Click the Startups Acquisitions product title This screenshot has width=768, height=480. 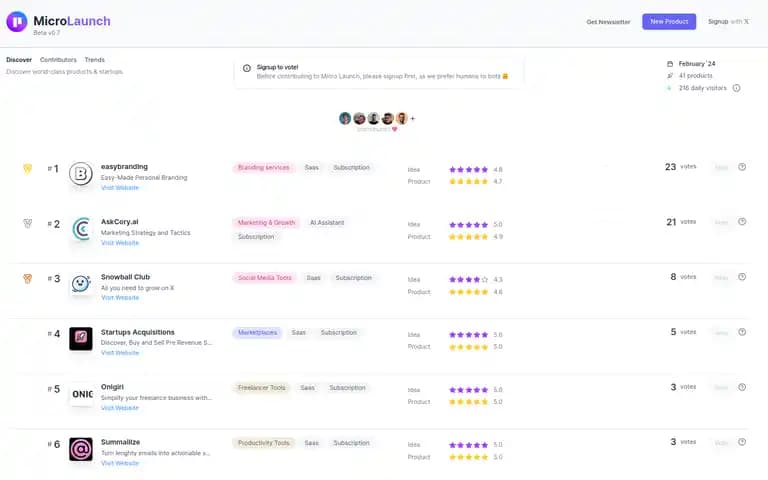tap(138, 332)
